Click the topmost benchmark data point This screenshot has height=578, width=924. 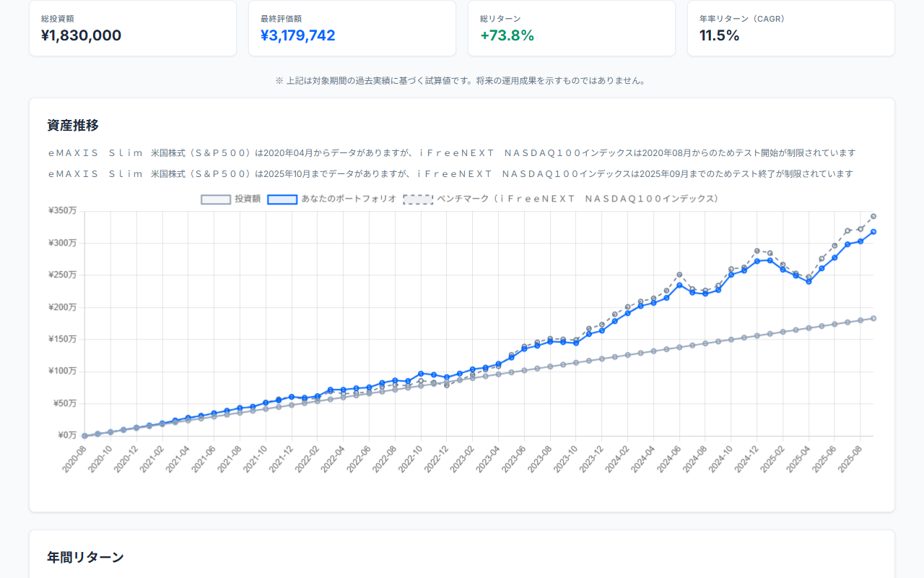tap(873, 215)
